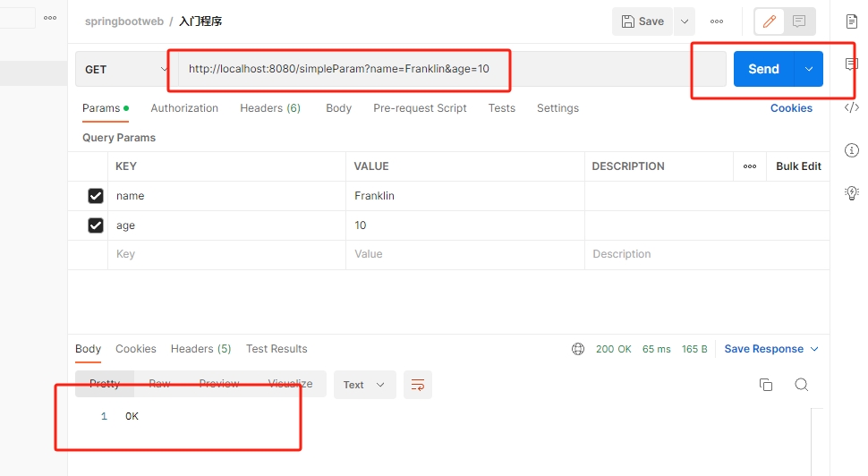868x476 pixels.
Task: Open the response Cookies tab
Action: [136, 349]
